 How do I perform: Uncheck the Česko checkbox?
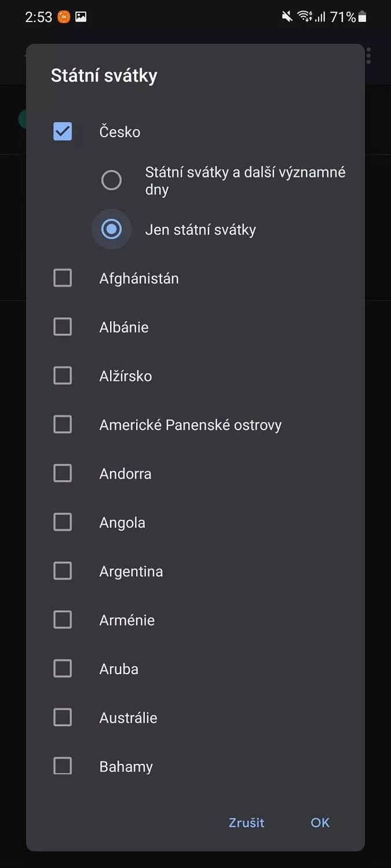click(x=63, y=132)
